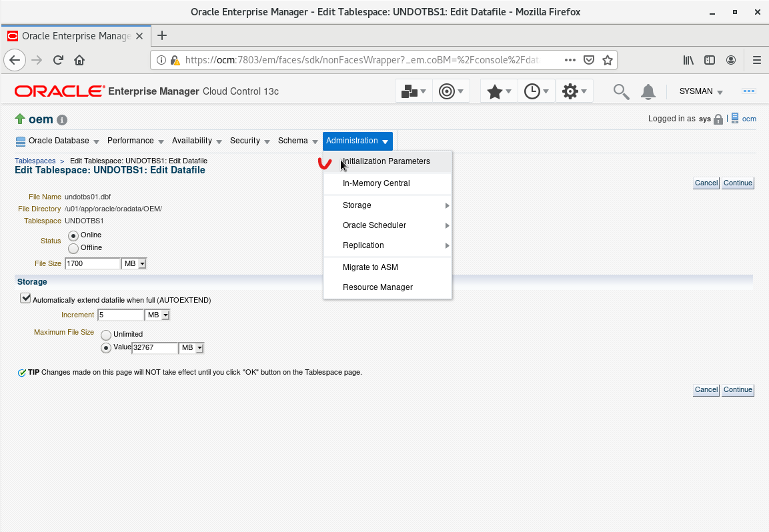The image size is (769, 532).
Task: Open the Oracle Scheduler submenu
Action: point(387,225)
